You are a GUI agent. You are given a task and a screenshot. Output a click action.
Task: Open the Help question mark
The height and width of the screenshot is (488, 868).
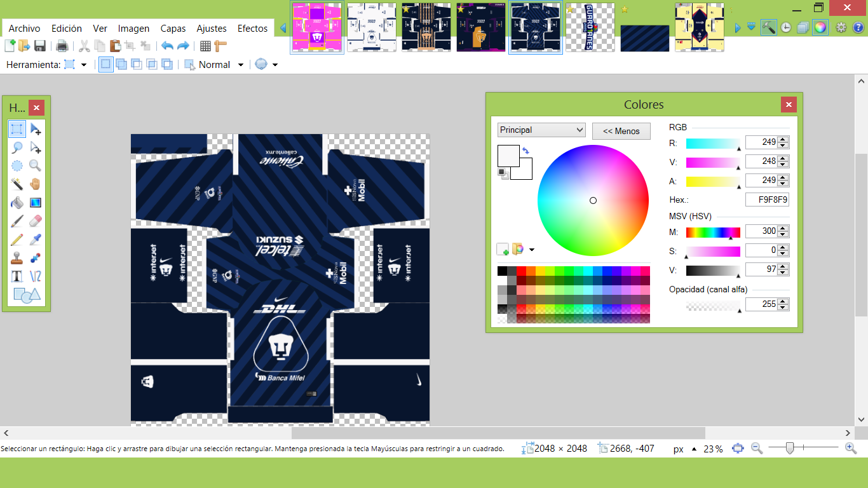(x=857, y=27)
